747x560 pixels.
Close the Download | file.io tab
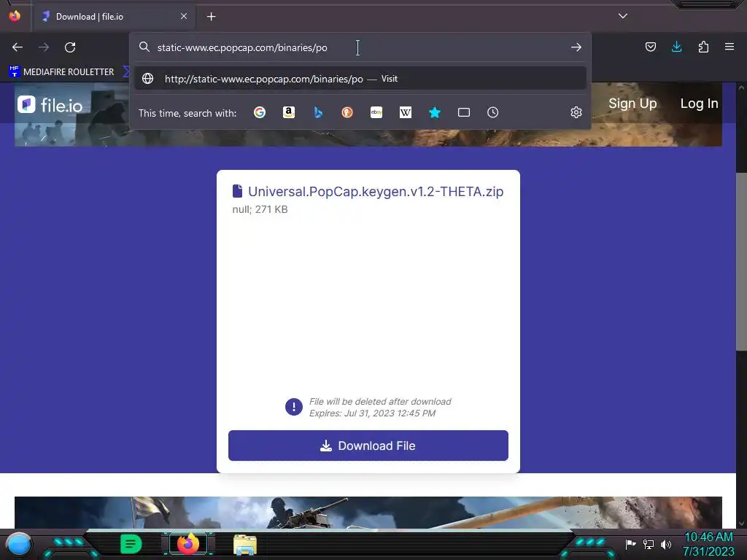coord(183,16)
